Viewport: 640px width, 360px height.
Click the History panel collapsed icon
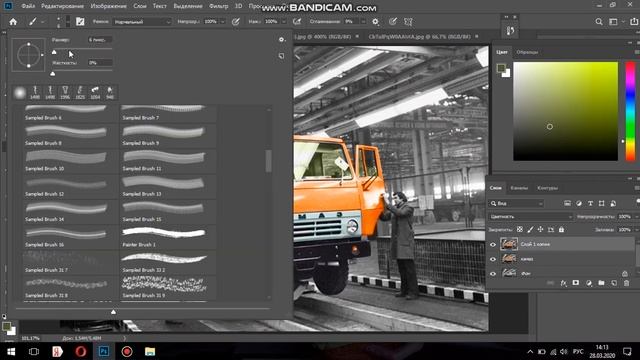(510, 31)
